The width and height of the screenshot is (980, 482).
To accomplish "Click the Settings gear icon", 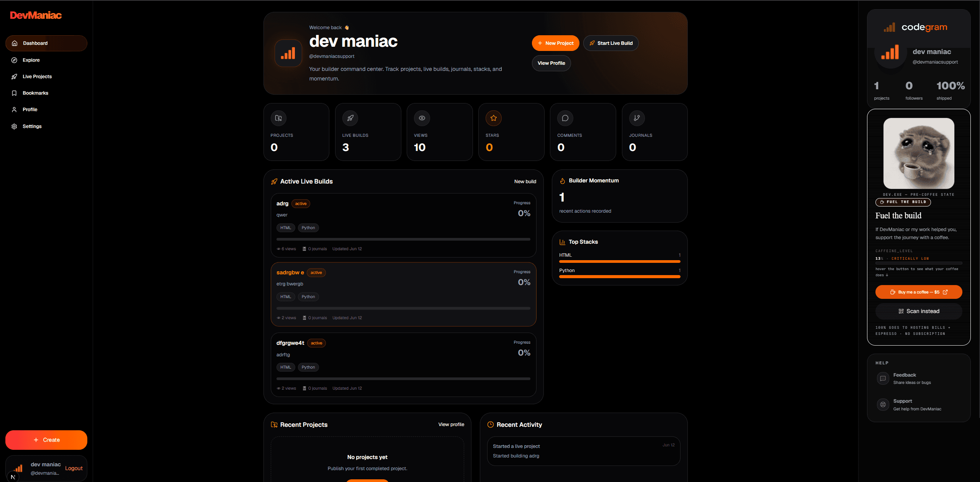I will point(14,126).
